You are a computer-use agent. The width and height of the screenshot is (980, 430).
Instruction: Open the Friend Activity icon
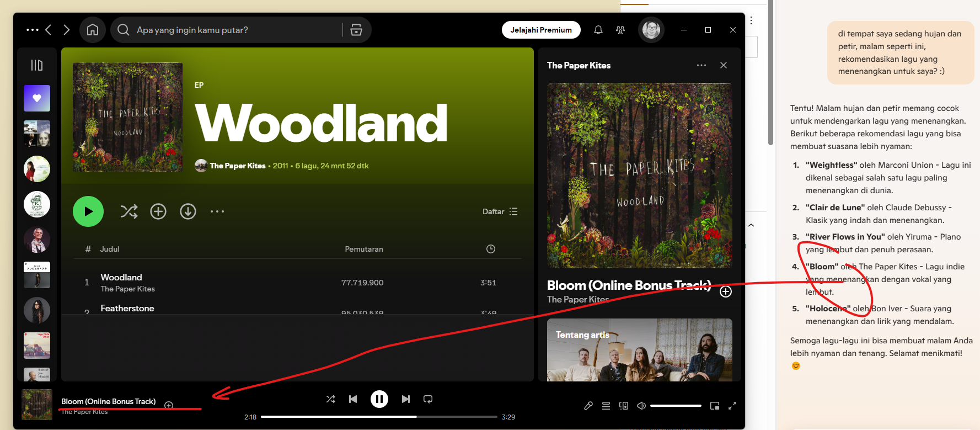[x=620, y=30]
